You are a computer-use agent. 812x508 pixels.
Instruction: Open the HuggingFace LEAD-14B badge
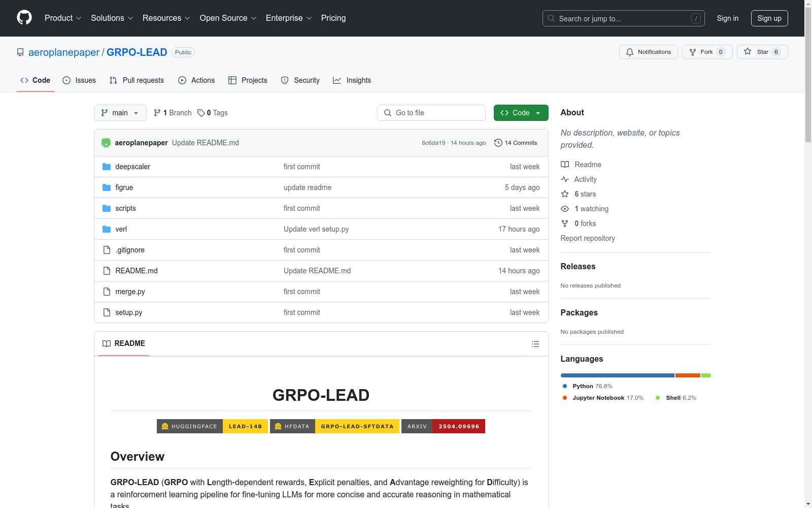click(212, 426)
